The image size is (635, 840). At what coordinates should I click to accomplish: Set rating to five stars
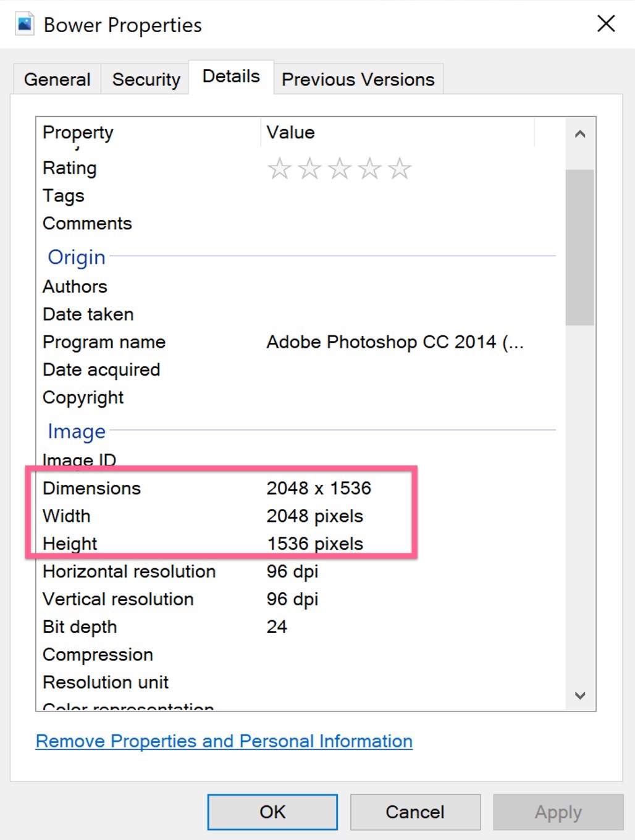400,168
